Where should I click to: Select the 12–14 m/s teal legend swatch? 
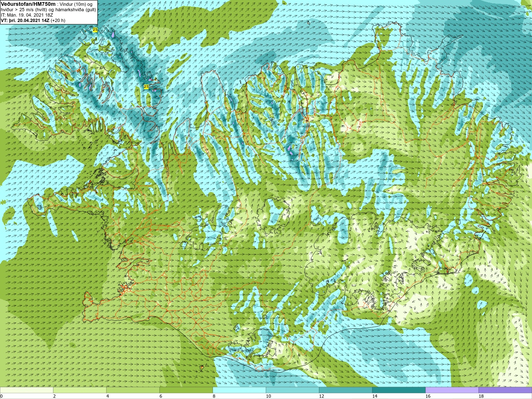pyautogui.click(x=346, y=390)
